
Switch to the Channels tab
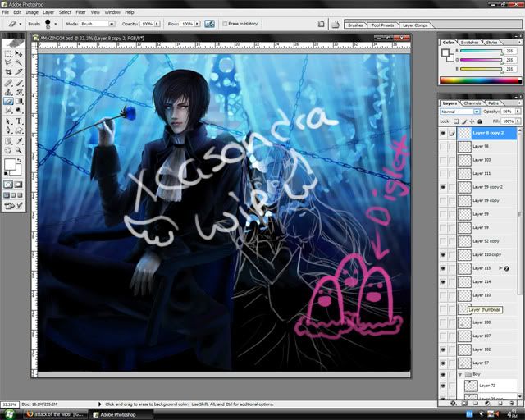point(472,103)
